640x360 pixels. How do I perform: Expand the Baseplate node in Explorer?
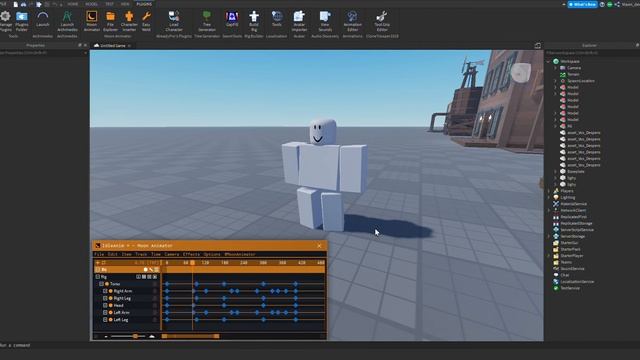556,171
